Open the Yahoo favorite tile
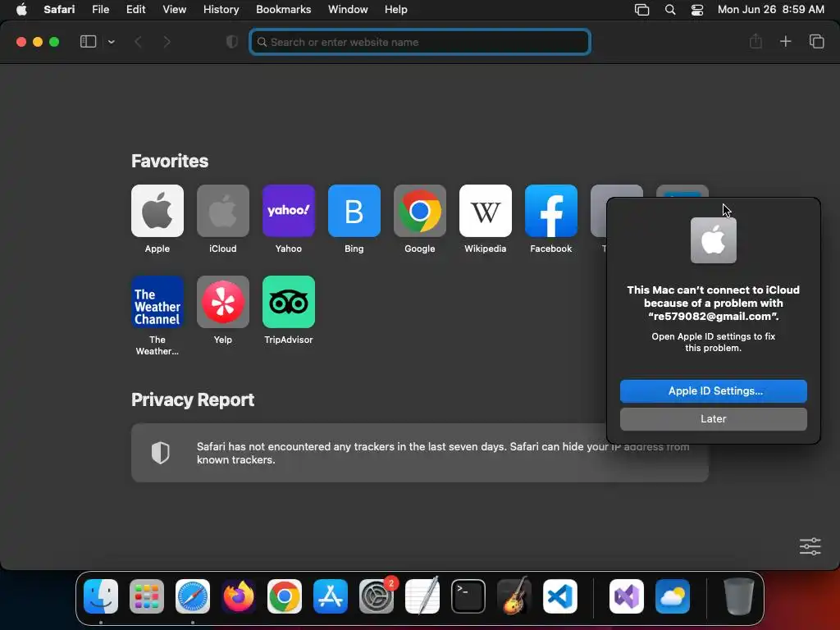Screen dimensions: 840x630 click(289, 211)
